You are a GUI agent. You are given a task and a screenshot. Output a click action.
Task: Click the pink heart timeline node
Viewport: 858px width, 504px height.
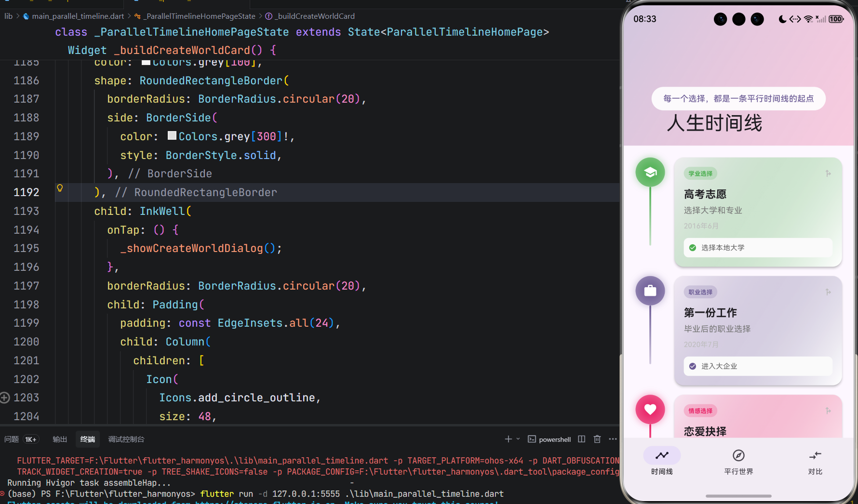point(650,410)
